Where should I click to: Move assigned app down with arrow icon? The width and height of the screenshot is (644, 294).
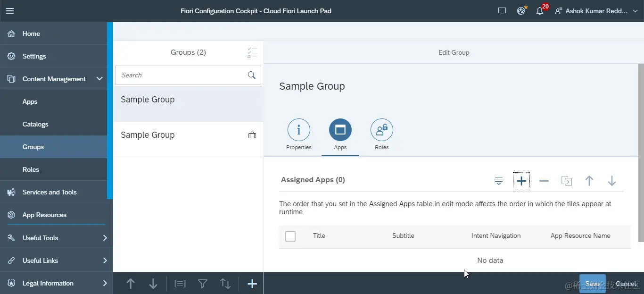(612, 181)
